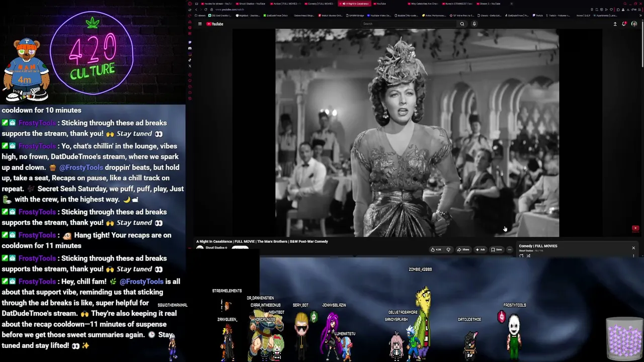The height and width of the screenshot is (362, 644).
Task: Dislike the video with thumbs-down
Action: point(448,249)
